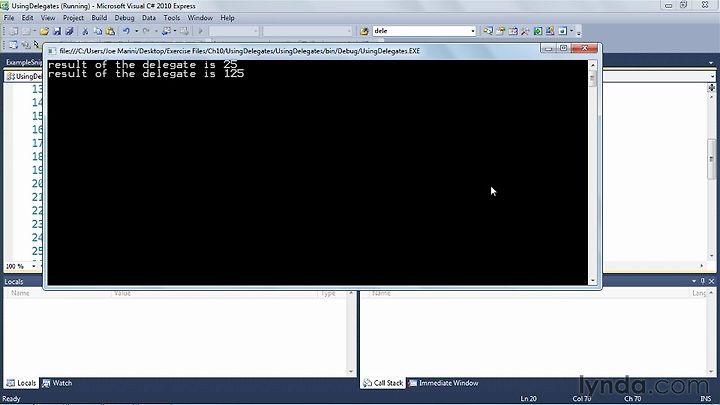The width and height of the screenshot is (720, 405).
Task: Click the Cut scissors icon
Action: (85, 31)
